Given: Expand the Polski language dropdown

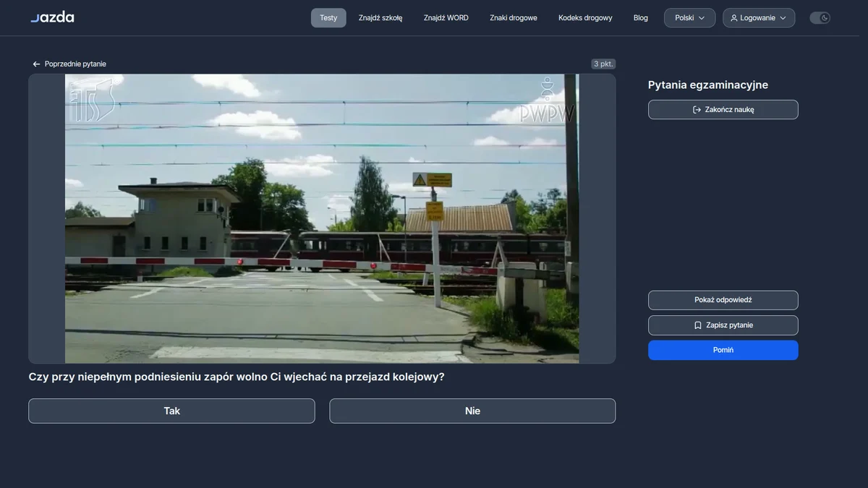Looking at the screenshot, I should 690,18.
